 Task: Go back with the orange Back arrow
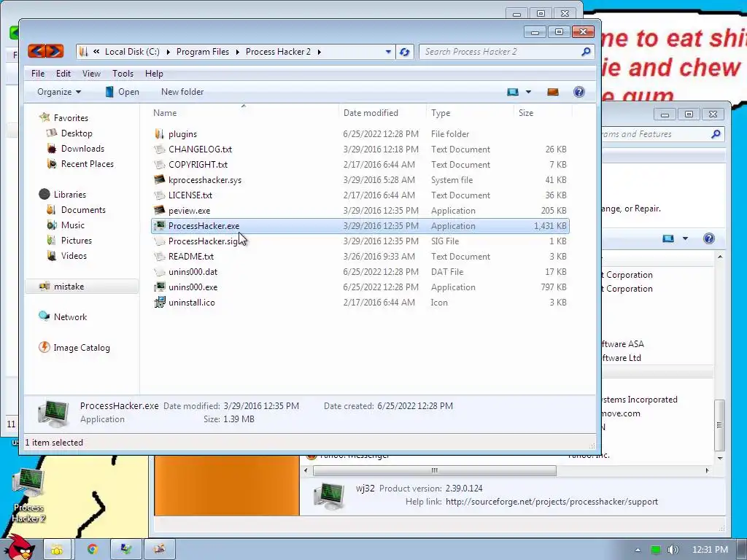tap(36, 51)
